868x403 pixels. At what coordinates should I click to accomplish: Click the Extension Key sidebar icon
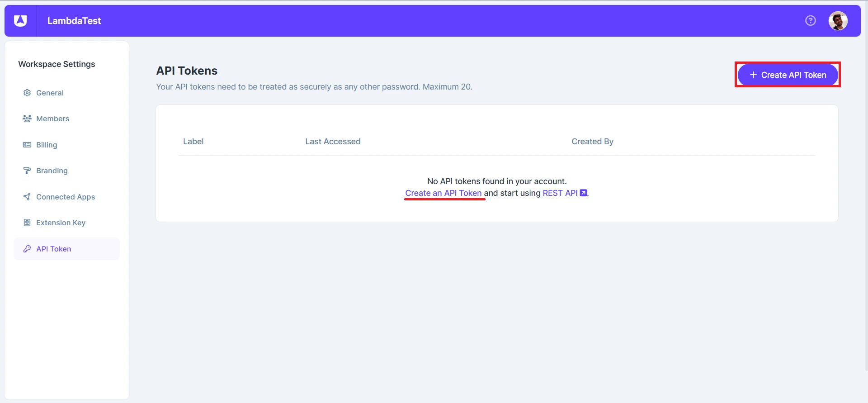[x=27, y=223]
